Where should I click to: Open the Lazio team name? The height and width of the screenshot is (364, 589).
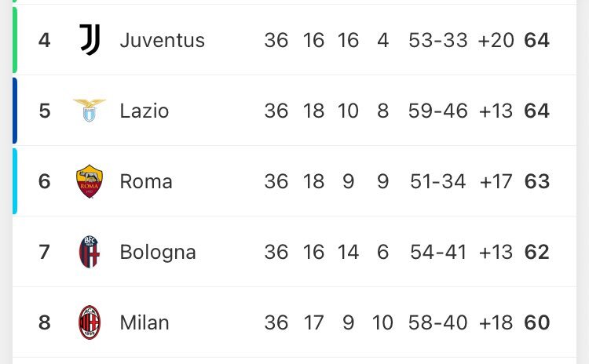145,111
